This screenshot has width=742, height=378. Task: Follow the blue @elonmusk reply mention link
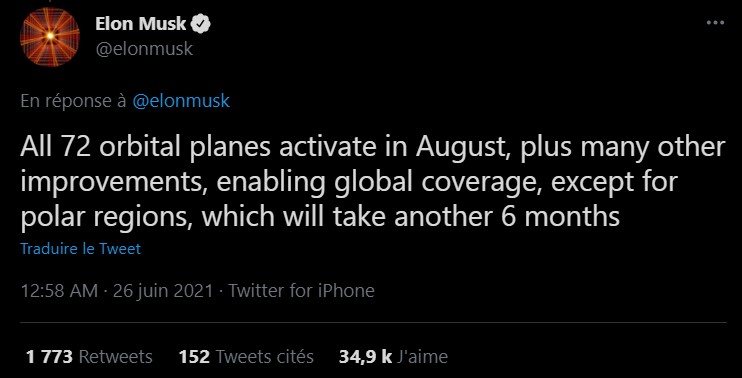pyautogui.click(x=181, y=101)
